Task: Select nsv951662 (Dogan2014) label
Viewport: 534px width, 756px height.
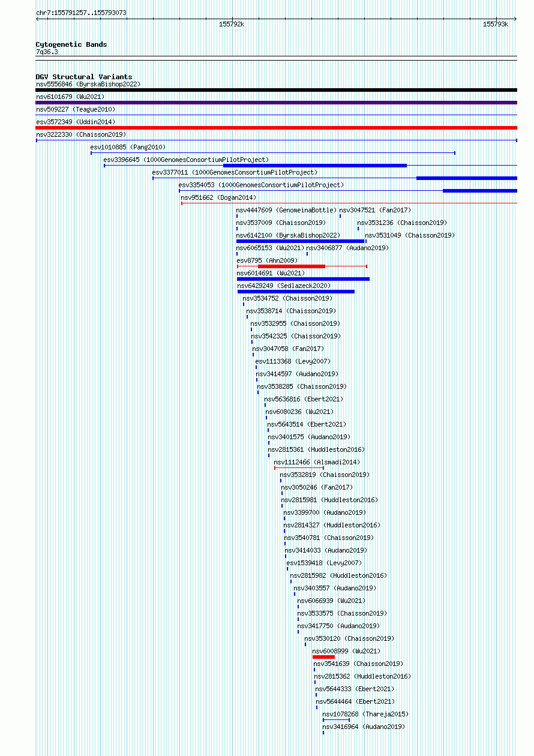Action: (218, 198)
